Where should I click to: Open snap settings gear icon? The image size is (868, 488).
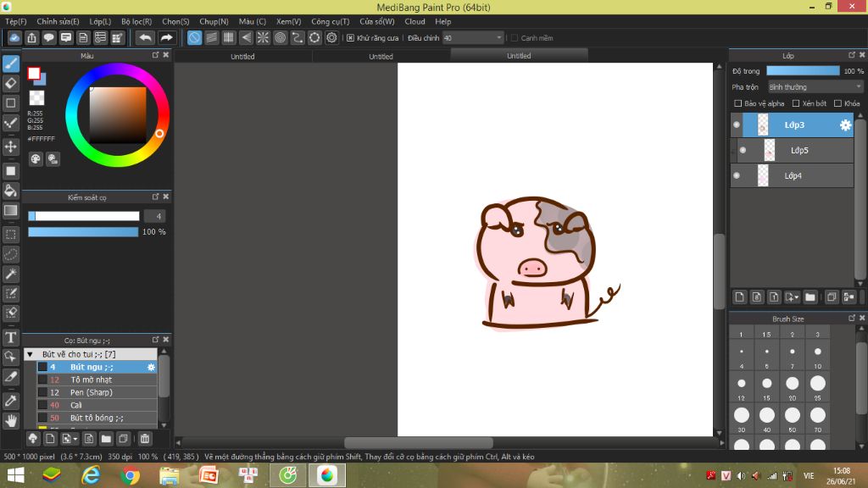pos(331,37)
